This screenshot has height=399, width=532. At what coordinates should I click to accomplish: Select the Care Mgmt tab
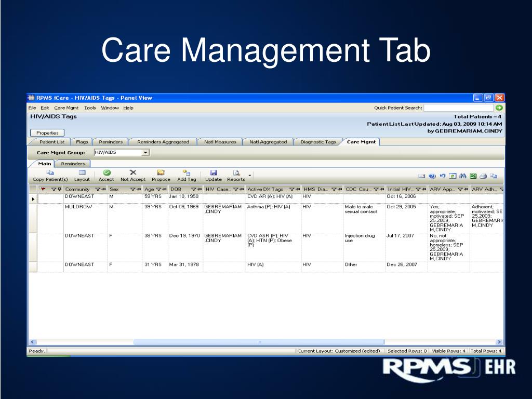[x=362, y=142]
